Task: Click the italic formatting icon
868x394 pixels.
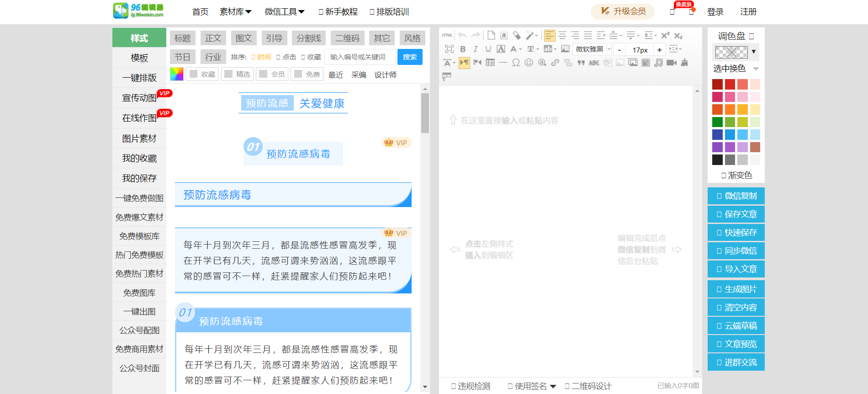Action: (x=476, y=49)
